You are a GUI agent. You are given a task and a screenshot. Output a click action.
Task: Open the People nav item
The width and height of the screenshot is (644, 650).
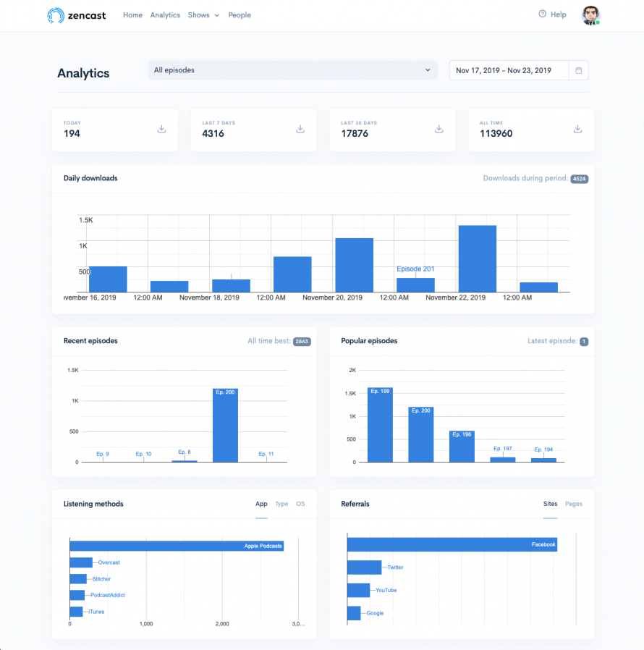point(240,15)
